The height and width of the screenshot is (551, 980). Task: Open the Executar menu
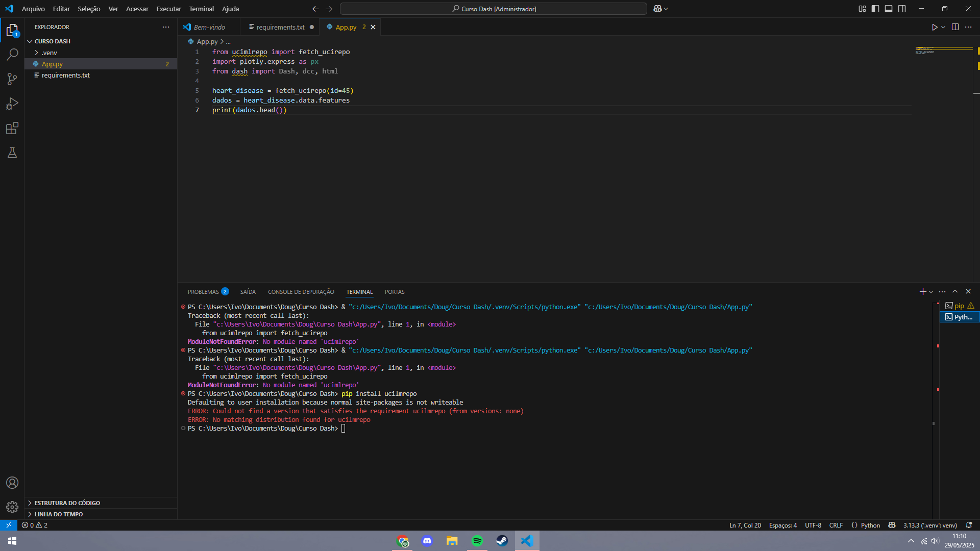[x=168, y=9]
